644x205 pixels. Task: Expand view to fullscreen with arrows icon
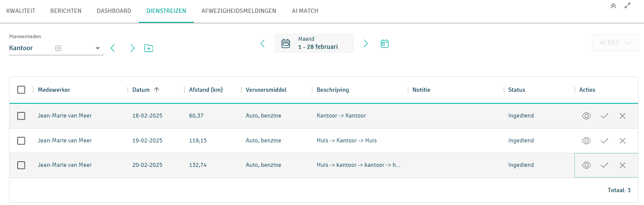[x=628, y=6]
